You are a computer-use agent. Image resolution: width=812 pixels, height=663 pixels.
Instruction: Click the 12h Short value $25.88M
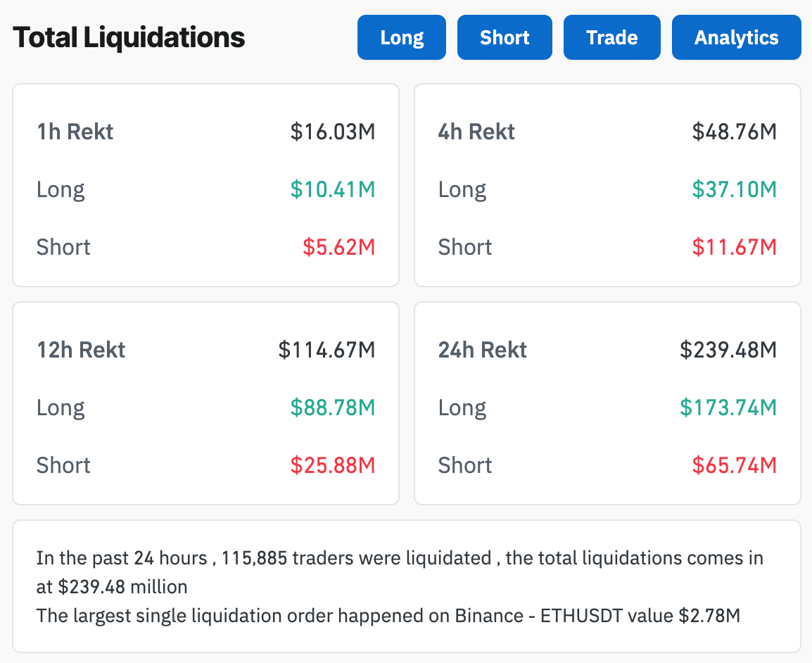pos(333,465)
